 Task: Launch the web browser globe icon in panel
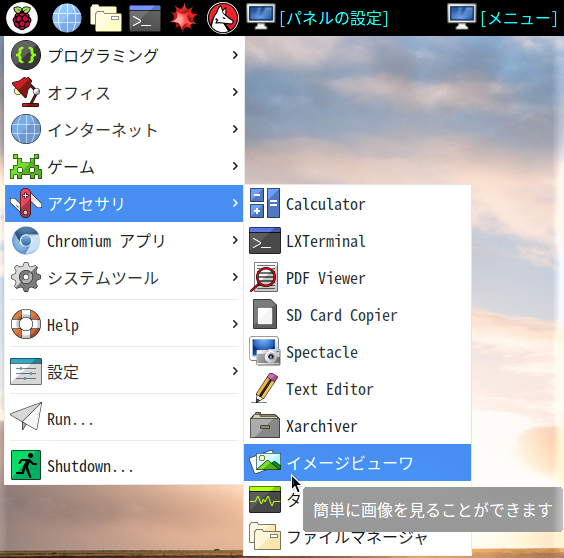[x=67, y=18]
